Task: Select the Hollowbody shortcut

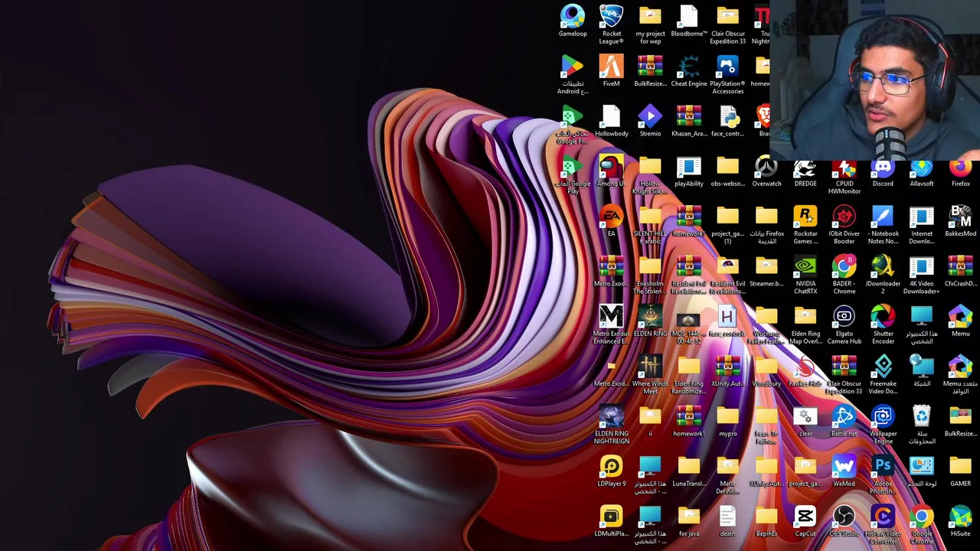Action: (611, 122)
